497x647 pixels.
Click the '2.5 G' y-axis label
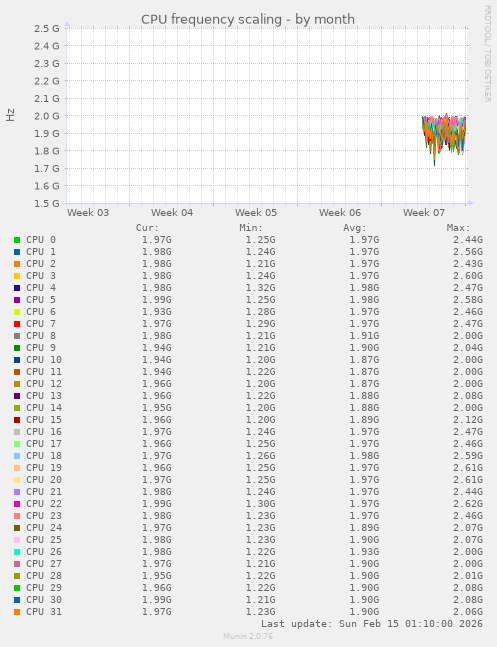pos(47,28)
